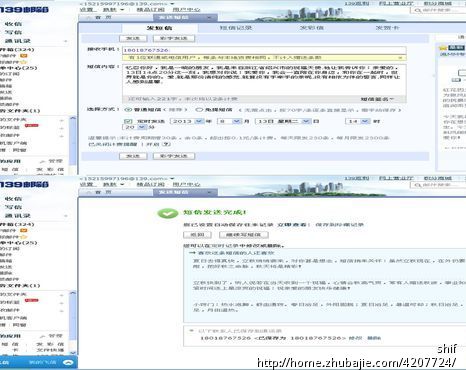The width and height of the screenshot is (466, 370).
Task: Click 发送 button above the recipient field
Action: (x=133, y=39)
